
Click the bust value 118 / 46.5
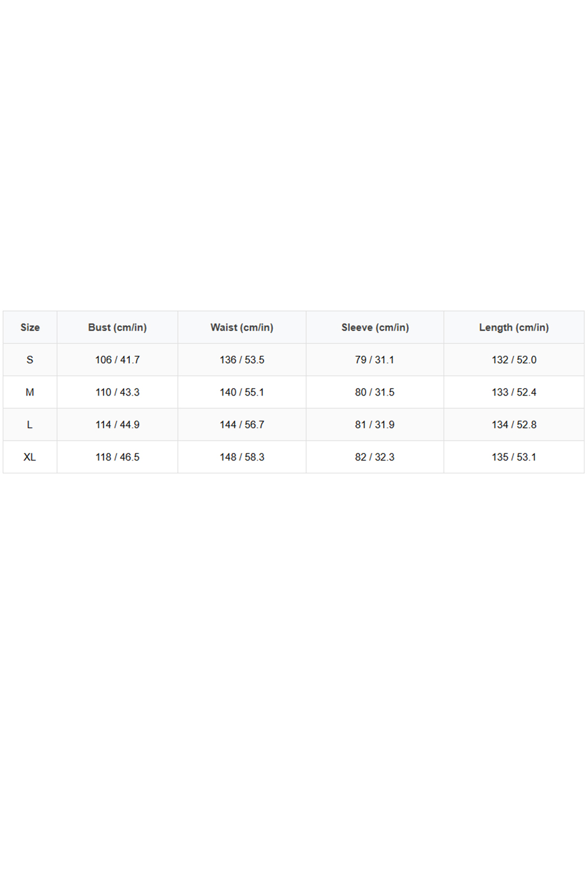point(117,457)
